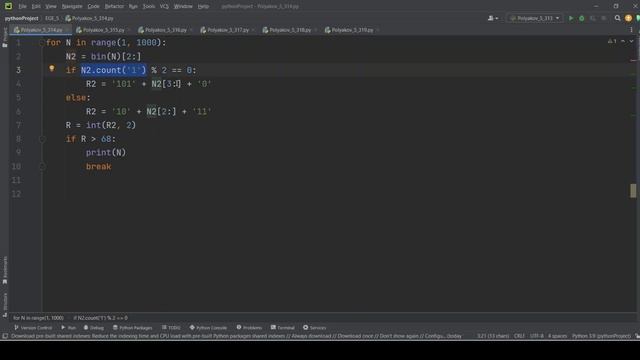Image resolution: width=640 pixels, height=360 pixels.
Task: Click the cursor position 3:21 widget
Action: [x=493, y=336]
